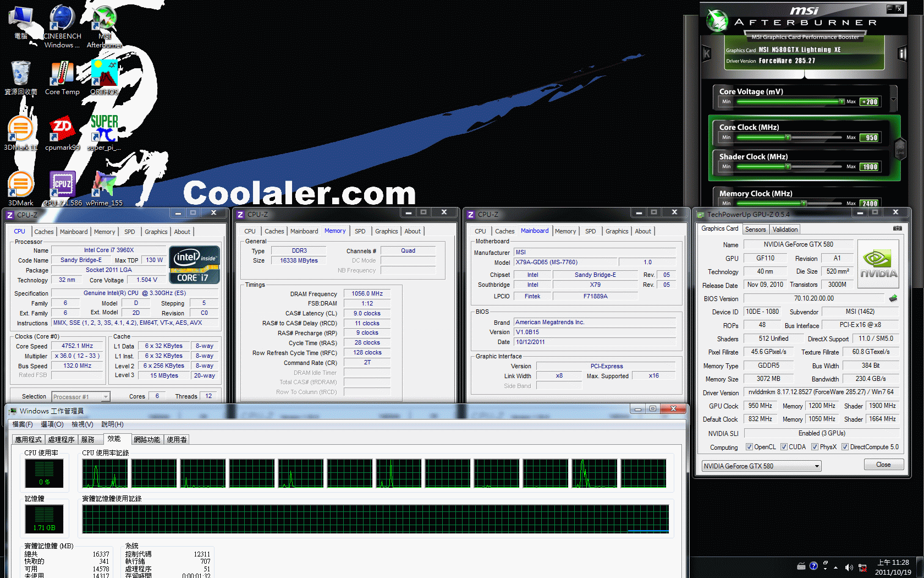Switch to Mainboard tab in first CPU-Z
This screenshot has width=924, height=578.
click(x=74, y=232)
